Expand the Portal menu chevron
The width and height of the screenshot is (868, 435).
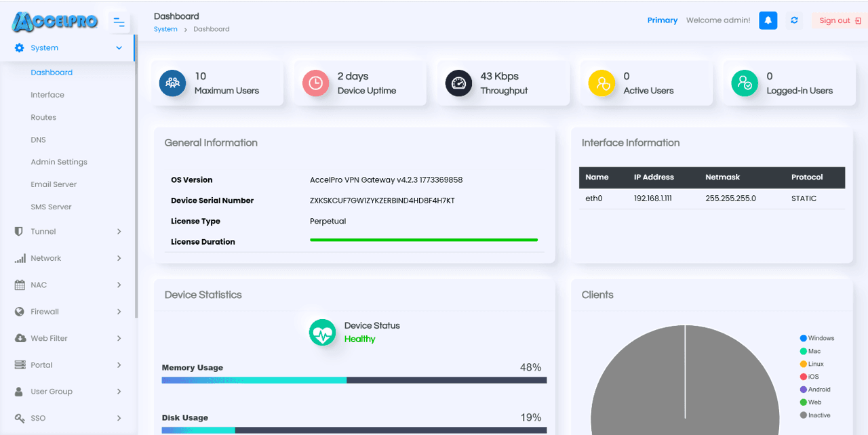119,365
